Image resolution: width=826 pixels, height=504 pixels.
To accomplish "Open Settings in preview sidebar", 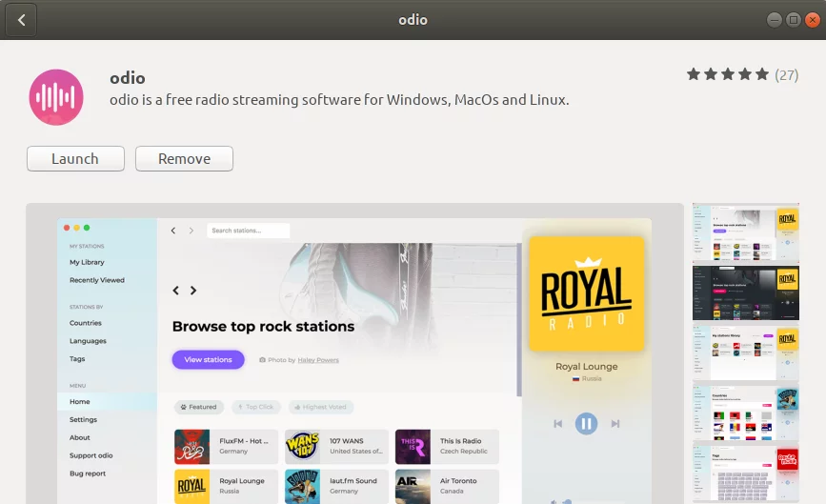I will pos(83,420).
